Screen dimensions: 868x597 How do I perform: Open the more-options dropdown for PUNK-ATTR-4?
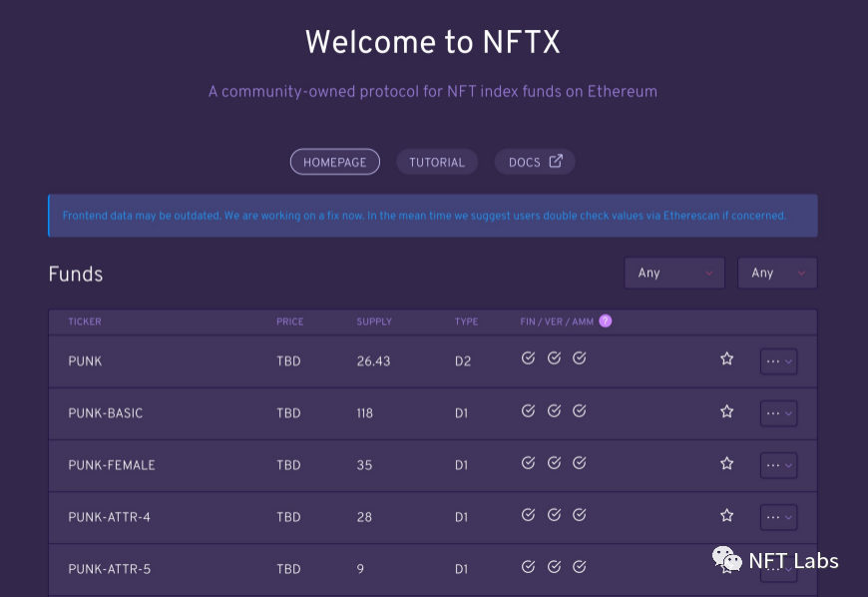click(x=779, y=518)
